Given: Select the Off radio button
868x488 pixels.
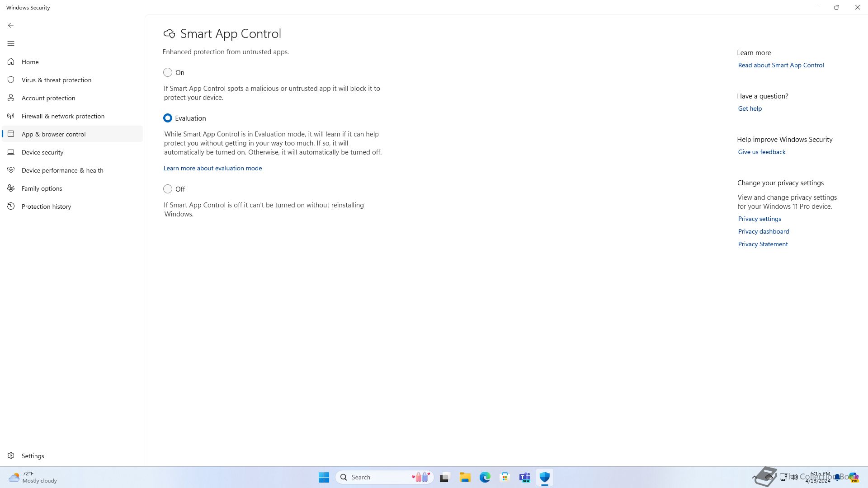Looking at the screenshot, I should point(168,189).
